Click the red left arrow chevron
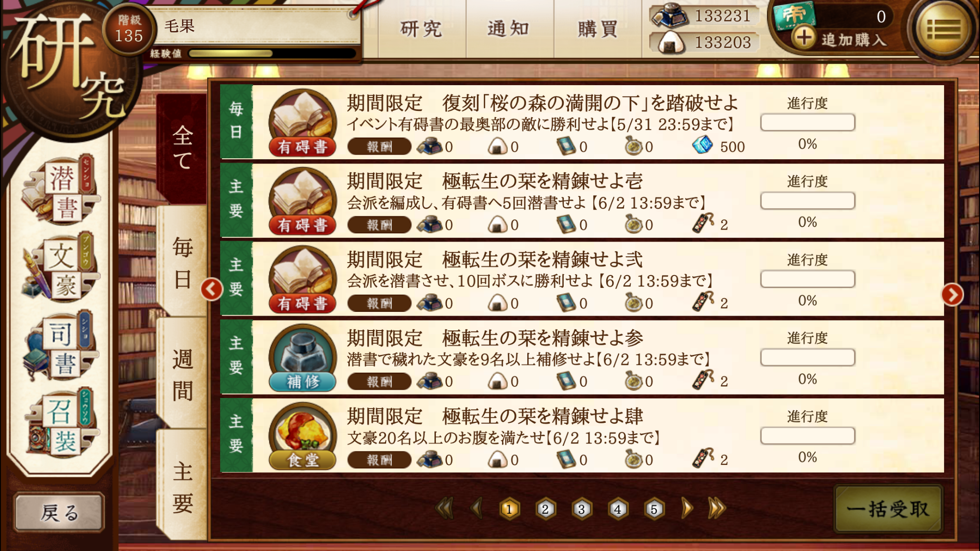This screenshot has width=980, height=551. coord(212,289)
